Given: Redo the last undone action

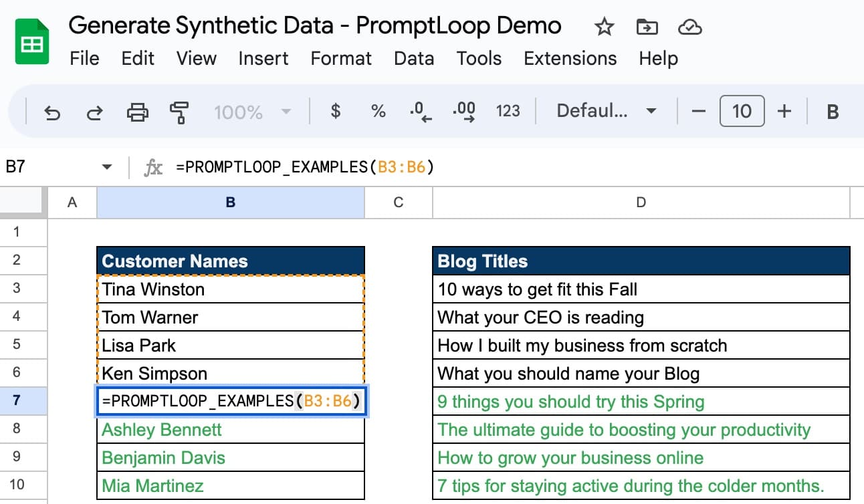Looking at the screenshot, I should [95, 112].
